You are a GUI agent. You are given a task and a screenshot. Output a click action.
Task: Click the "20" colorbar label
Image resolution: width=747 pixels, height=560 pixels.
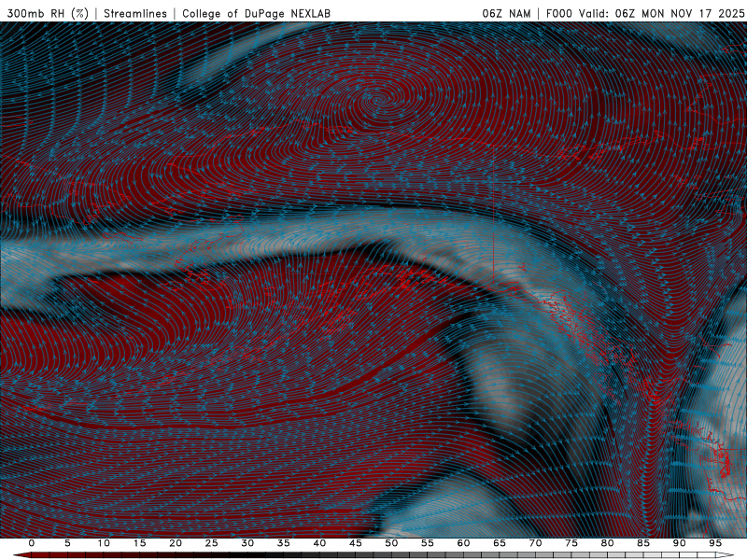[176, 543]
